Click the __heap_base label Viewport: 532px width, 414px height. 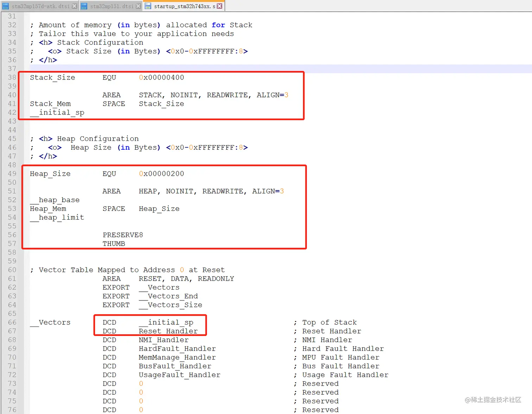tap(55, 200)
